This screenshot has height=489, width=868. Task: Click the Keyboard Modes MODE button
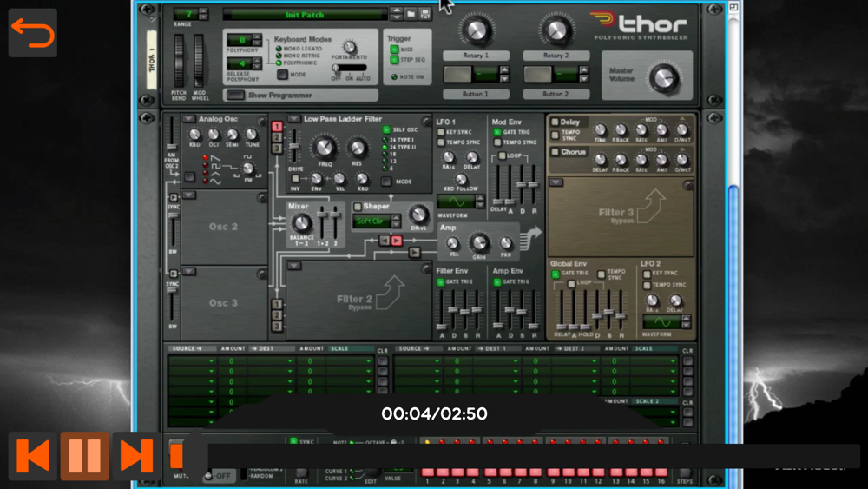[x=283, y=74]
